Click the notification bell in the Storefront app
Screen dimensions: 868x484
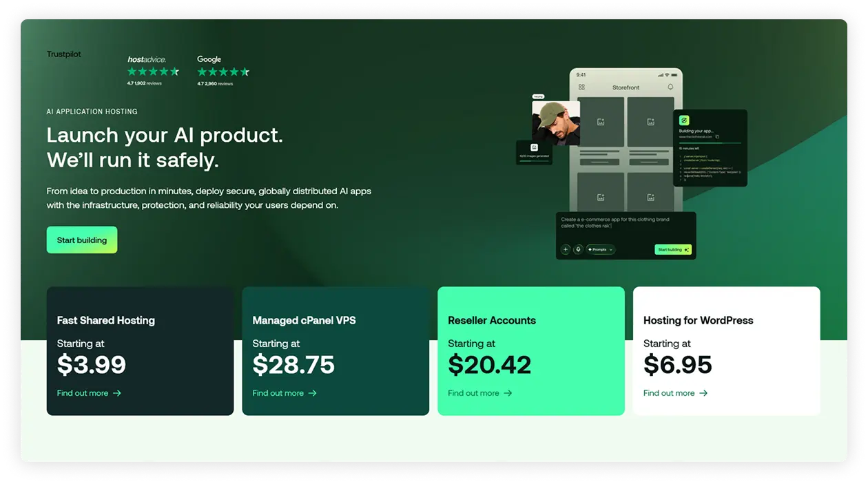click(x=671, y=87)
